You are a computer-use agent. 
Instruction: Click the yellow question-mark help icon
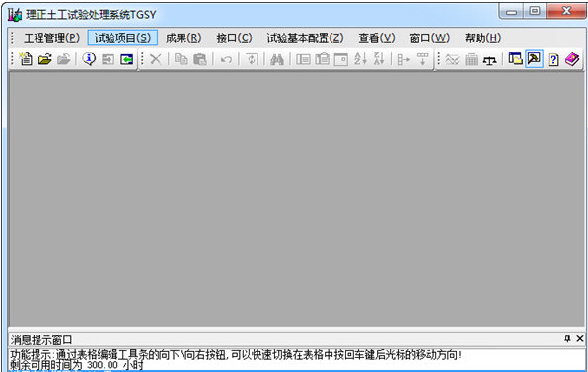pyautogui.click(x=553, y=59)
